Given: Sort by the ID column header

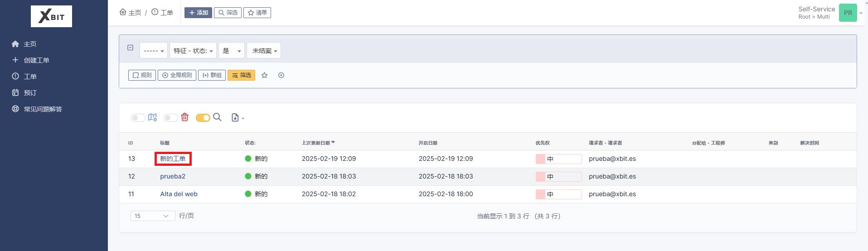Looking at the screenshot, I should 131,143.
